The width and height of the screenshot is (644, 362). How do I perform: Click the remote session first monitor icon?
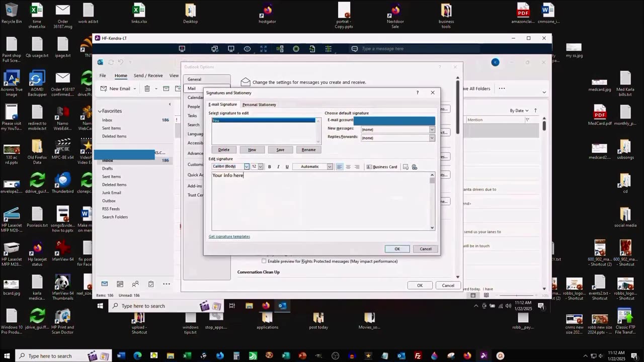(182, 49)
